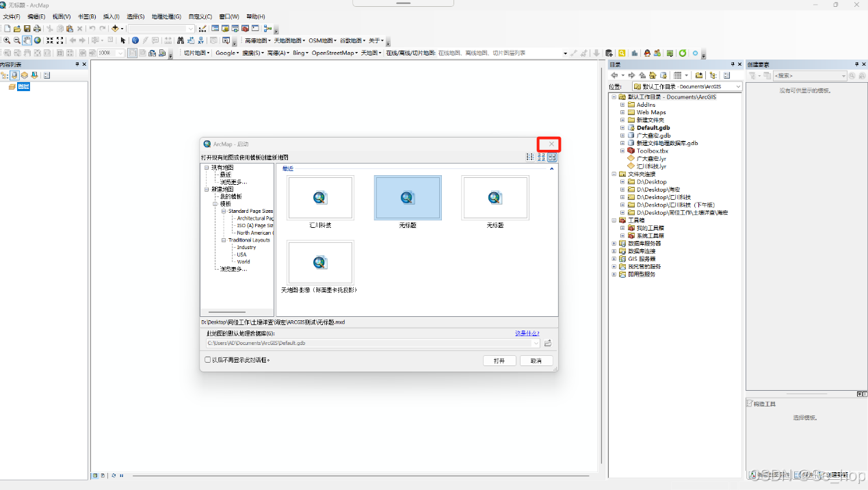This screenshot has height=490, width=868.
Task: Expand the 数据库服务器 node
Action: 614,243
